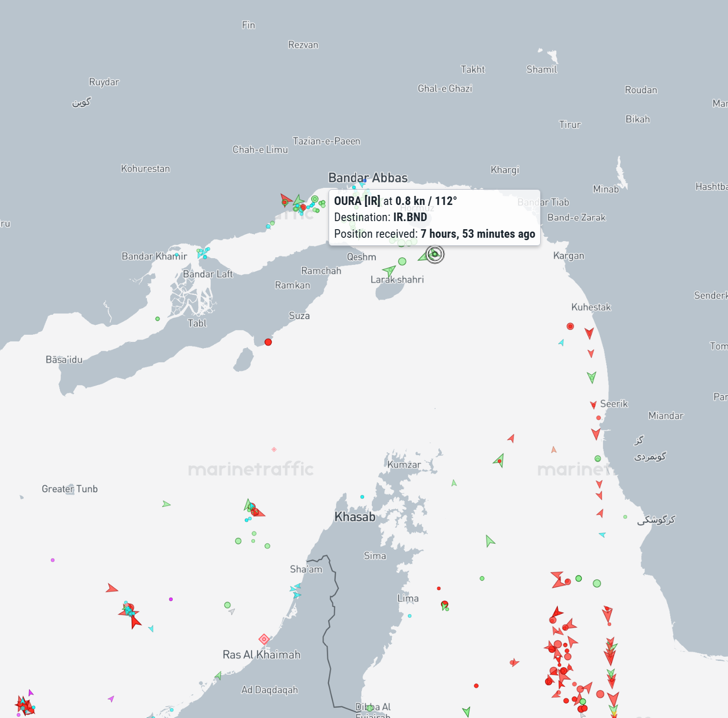728x718 pixels.
Task: Click the green arrow vessel east of Kumzar
Action: pos(499,460)
